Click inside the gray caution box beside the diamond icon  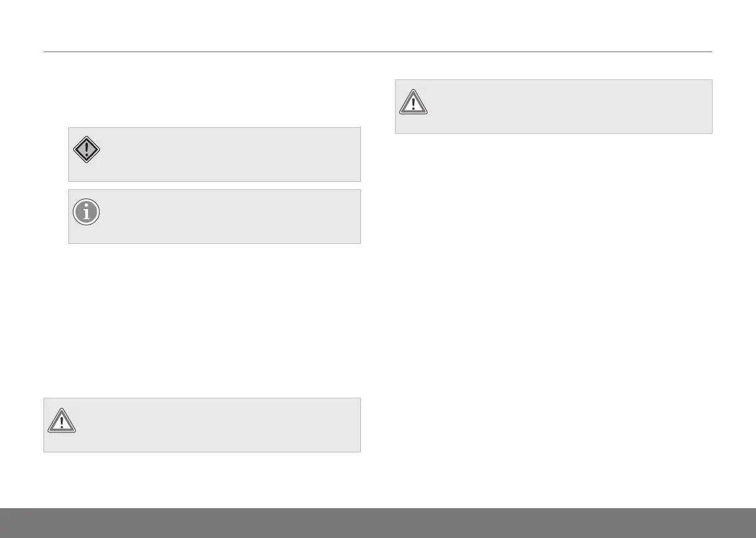229,155
